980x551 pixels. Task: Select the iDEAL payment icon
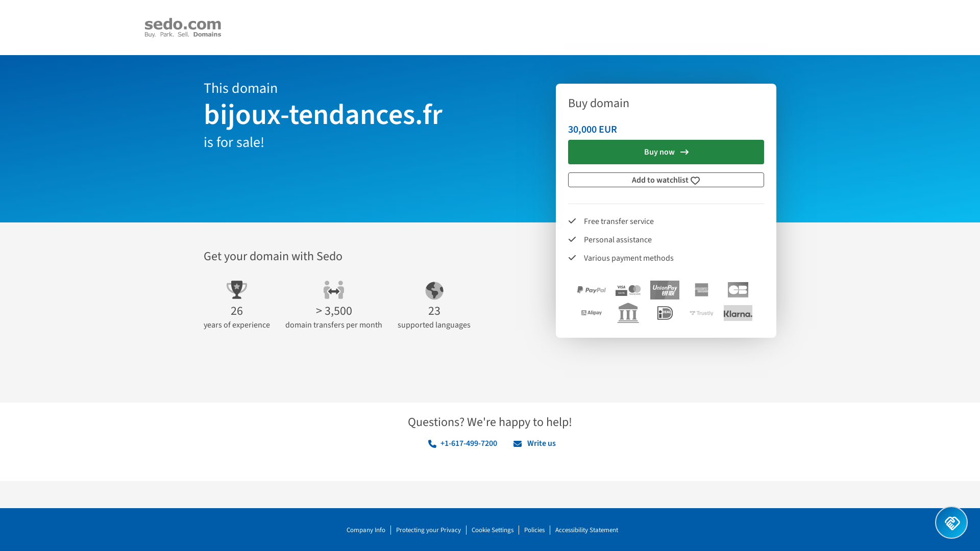pyautogui.click(x=665, y=313)
